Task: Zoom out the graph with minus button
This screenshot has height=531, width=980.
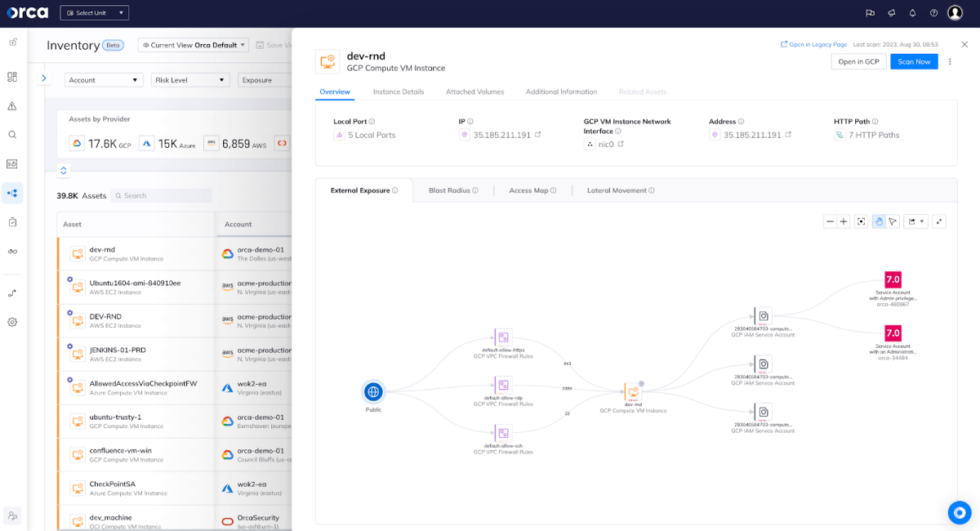Action: click(830, 221)
